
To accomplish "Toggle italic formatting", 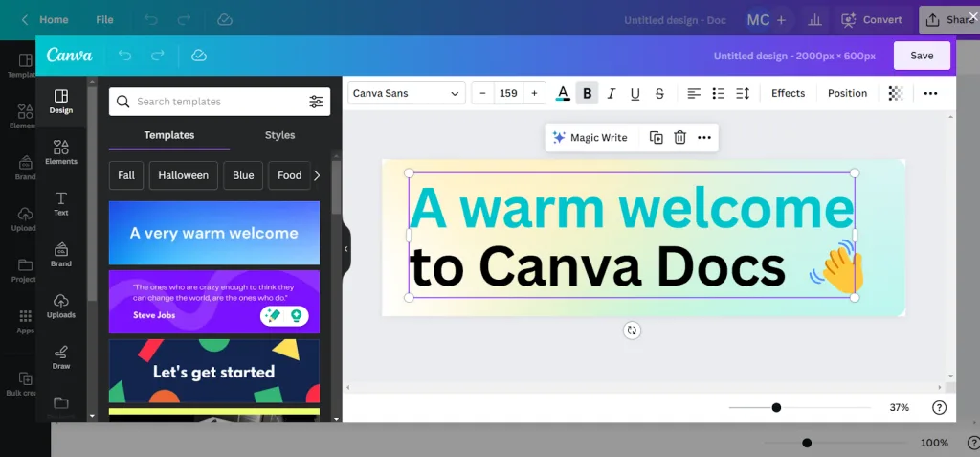I will pos(611,93).
